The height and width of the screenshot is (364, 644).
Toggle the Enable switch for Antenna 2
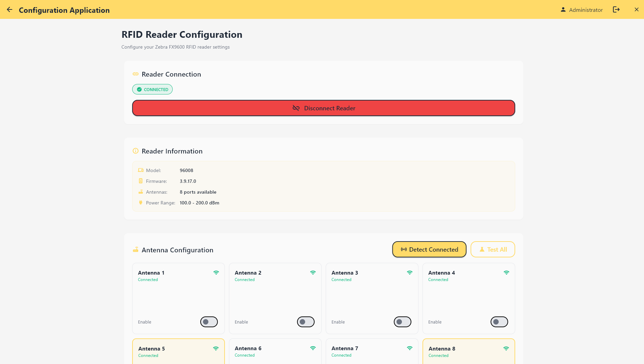coord(305,322)
